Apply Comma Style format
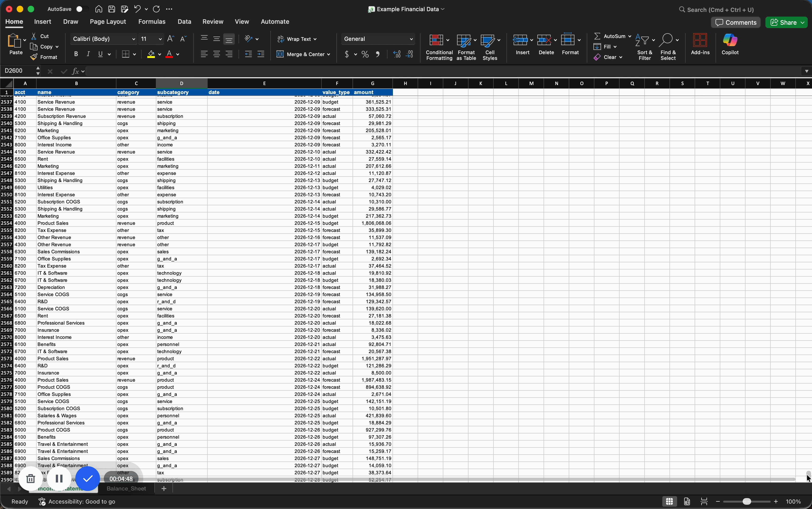812x509 pixels. point(377,54)
